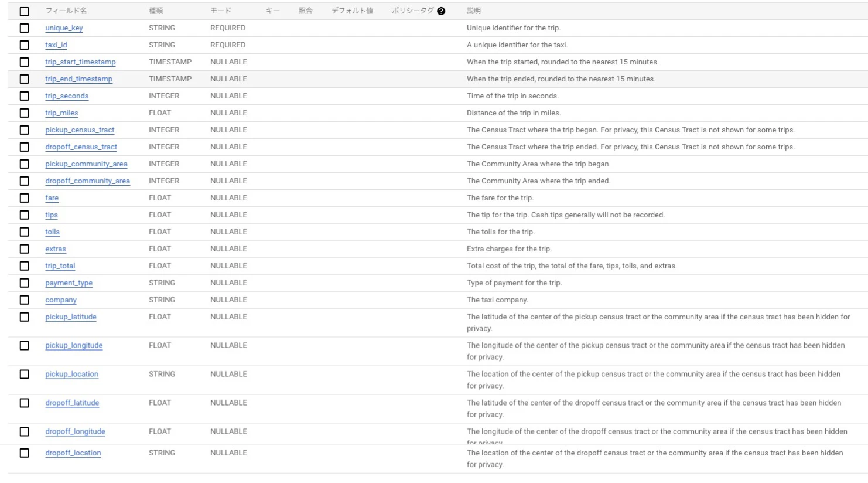This screenshot has height=483, width=868.
Task: Click the モード column header
Action: click(221, 11)
